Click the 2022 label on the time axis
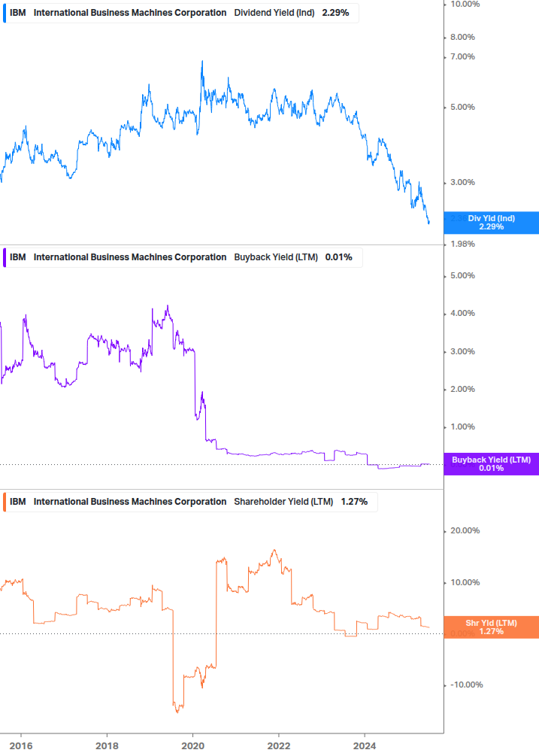Image resolution: width=539 pixels, height=756 pixels. pos(279,746)
